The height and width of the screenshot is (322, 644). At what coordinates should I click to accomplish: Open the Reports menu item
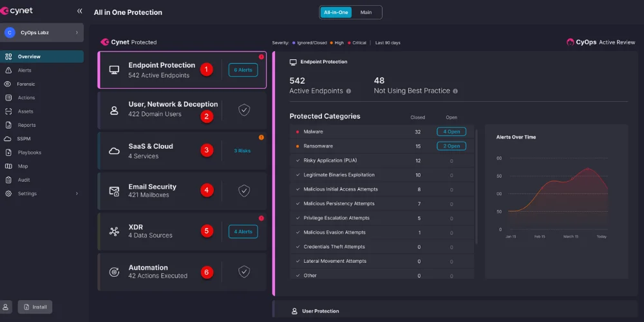(x=26, y=125)
